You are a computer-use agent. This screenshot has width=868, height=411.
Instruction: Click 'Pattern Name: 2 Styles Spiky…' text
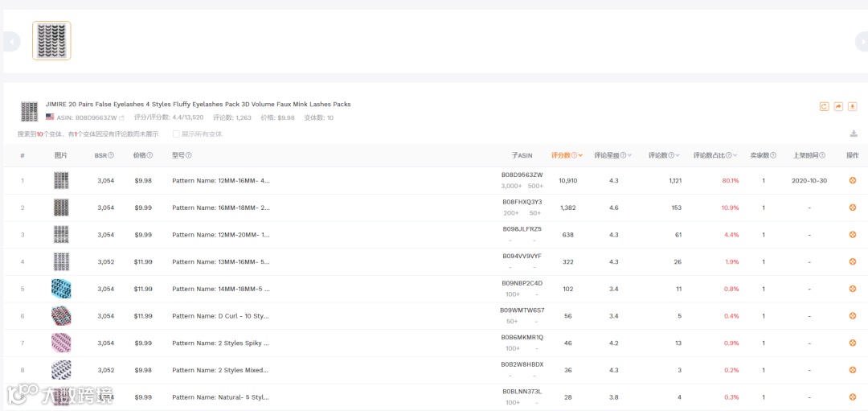pos(220,343)
